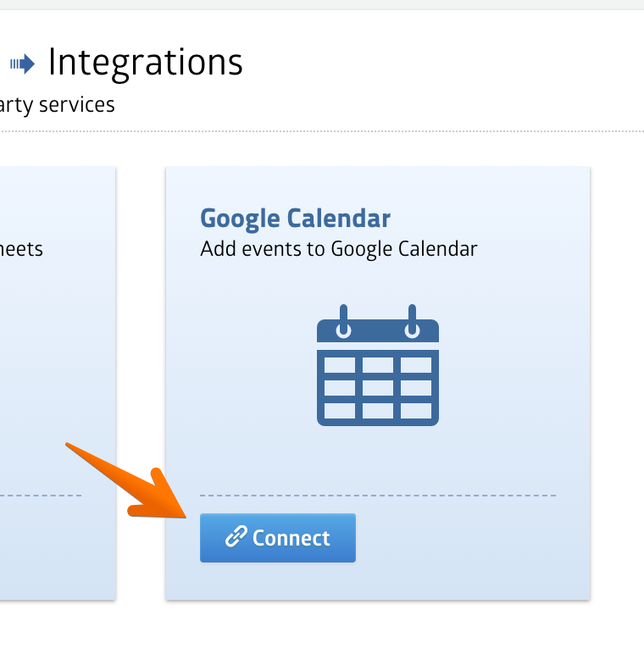Click the dotted line under the page header
This screenshot has width=644, height=654.
322,131
